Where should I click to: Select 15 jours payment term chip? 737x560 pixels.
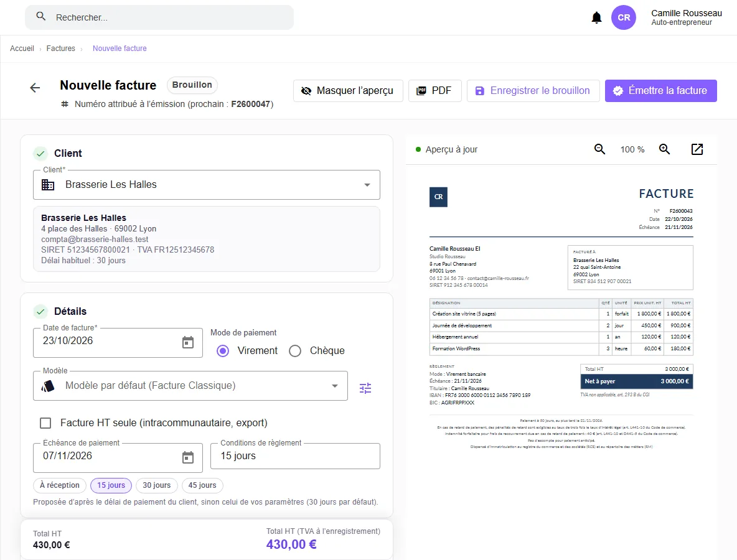click(111, 485)
